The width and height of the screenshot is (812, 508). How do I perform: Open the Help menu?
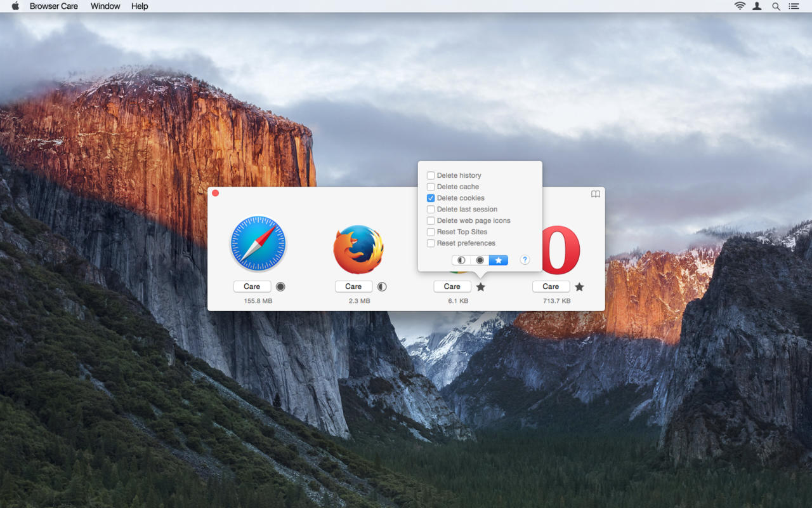coord(140,6)
